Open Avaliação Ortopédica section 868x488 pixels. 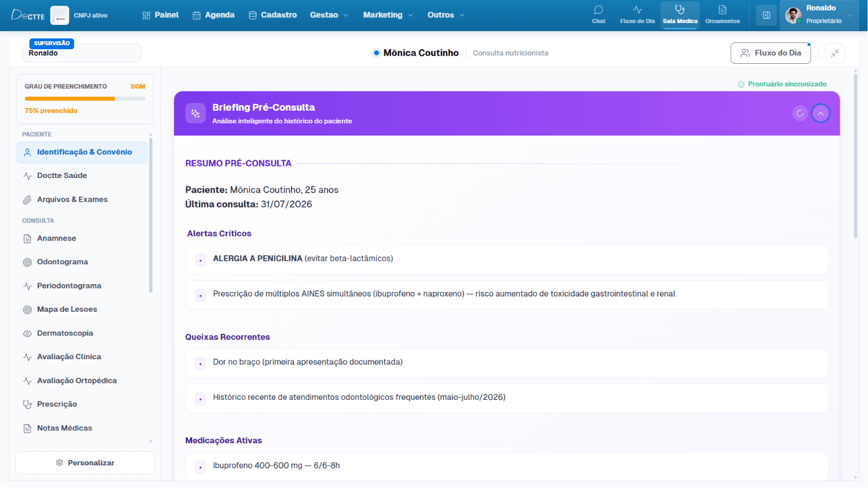point(83,381)
